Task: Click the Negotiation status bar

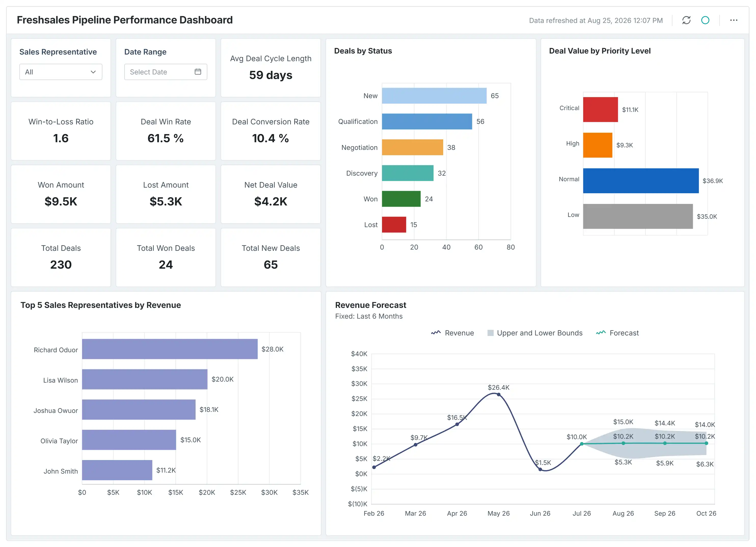Action: 412,147
